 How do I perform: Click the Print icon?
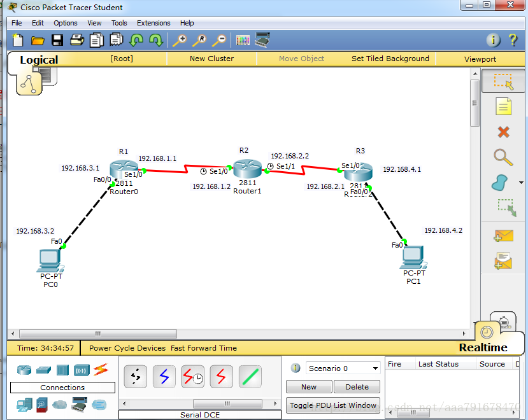(77, 40)
